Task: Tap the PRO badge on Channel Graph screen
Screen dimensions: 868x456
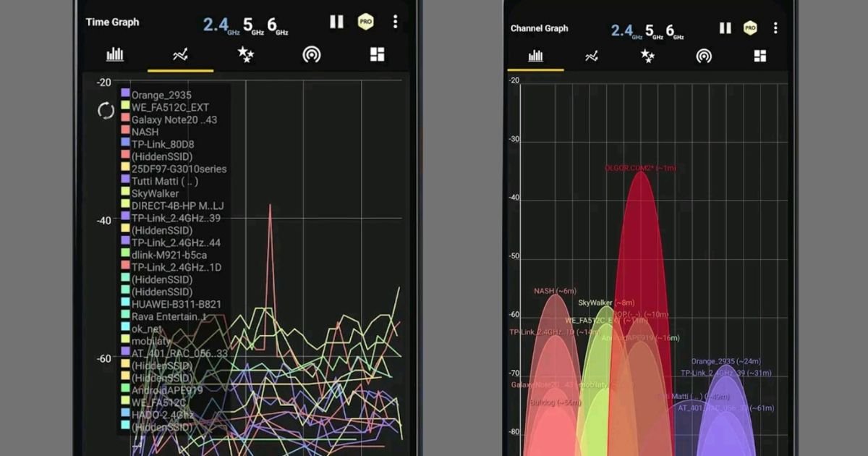Action: click(751, 28)
